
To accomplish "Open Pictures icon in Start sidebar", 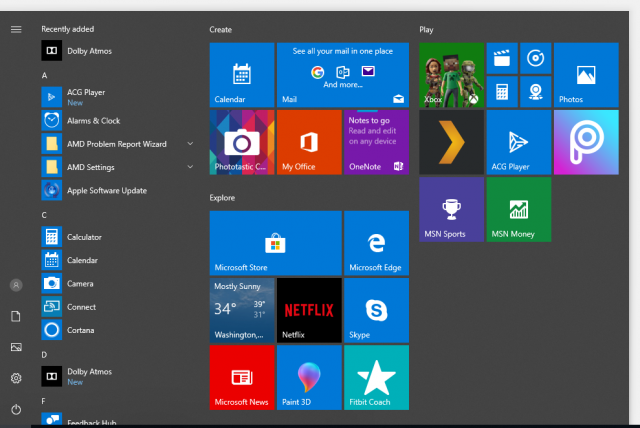I will (16, 347).
